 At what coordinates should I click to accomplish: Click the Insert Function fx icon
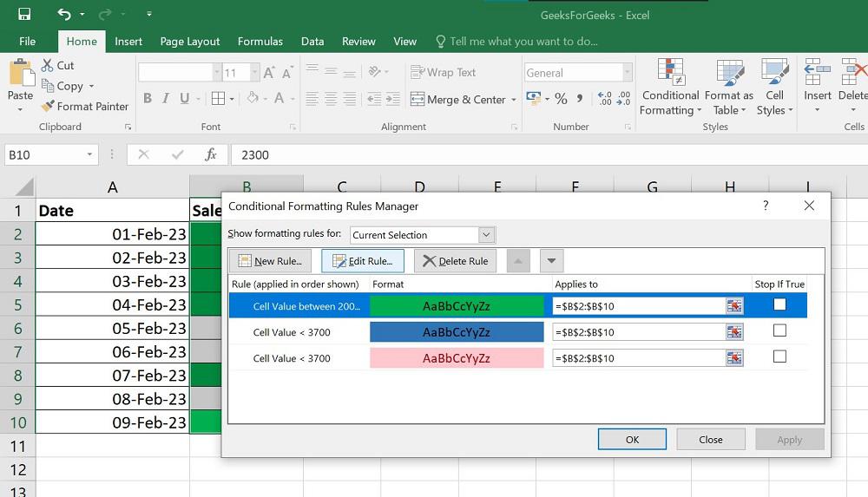point(210,154)
